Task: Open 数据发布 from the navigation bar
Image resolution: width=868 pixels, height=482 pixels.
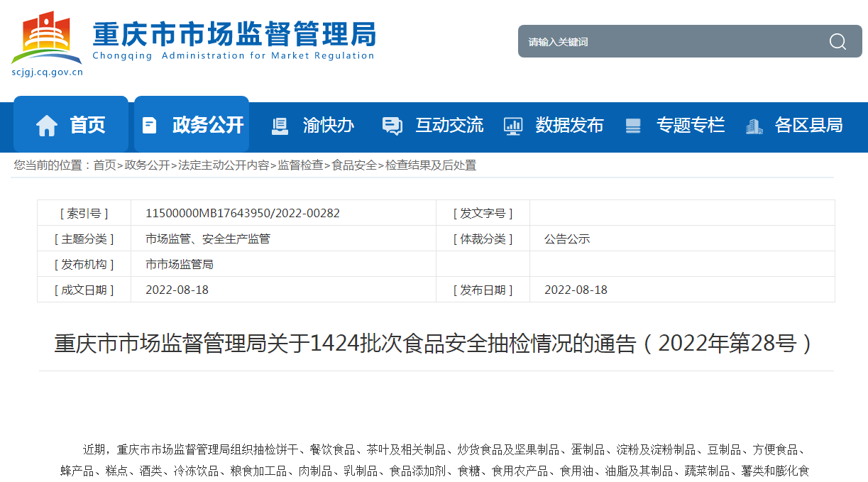Action: (x=569, y=126)
